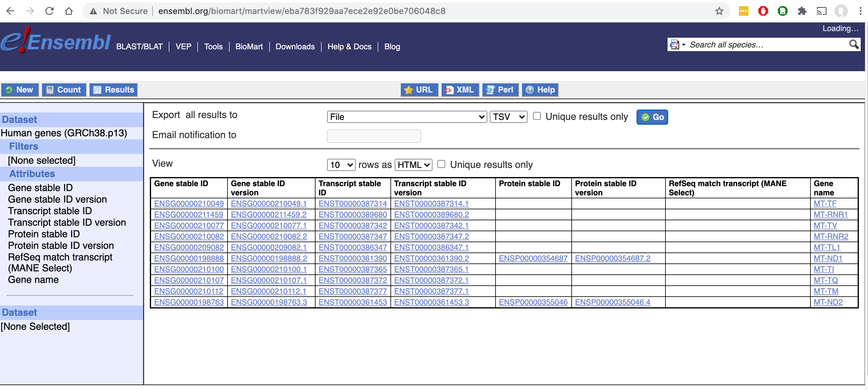Click [None selected] under Filters

click(42, 160)
